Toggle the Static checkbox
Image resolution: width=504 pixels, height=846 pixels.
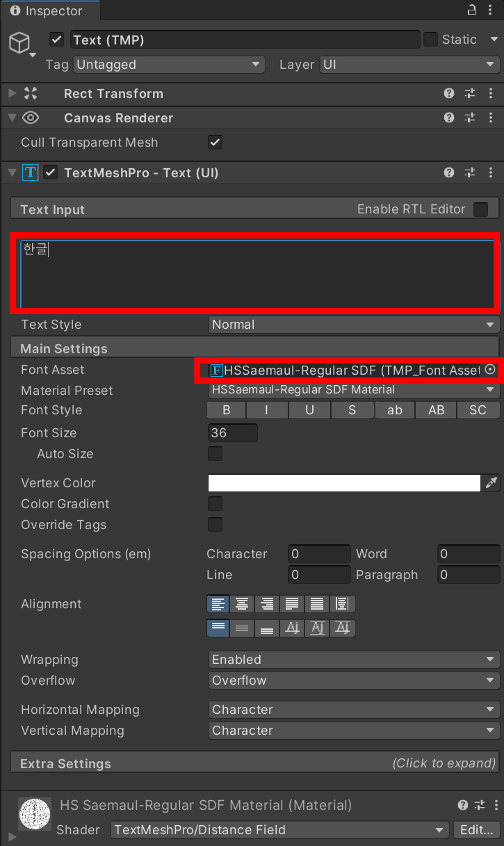(431, 40)
